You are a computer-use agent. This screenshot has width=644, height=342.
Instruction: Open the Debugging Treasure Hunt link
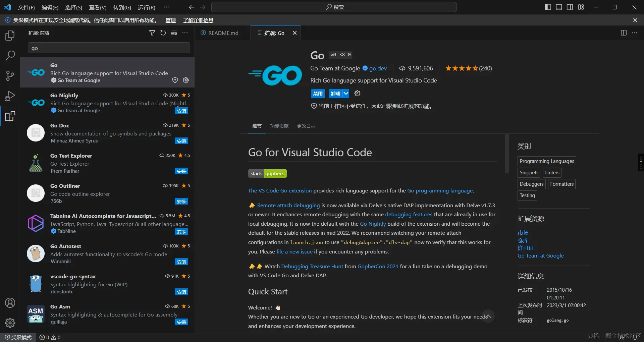click(x=312, y=266)
